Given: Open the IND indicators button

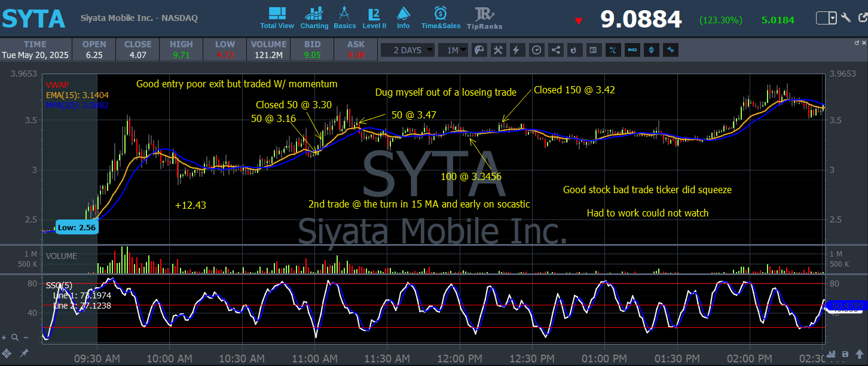Looking at the screenshot, I should pos(632,50).
